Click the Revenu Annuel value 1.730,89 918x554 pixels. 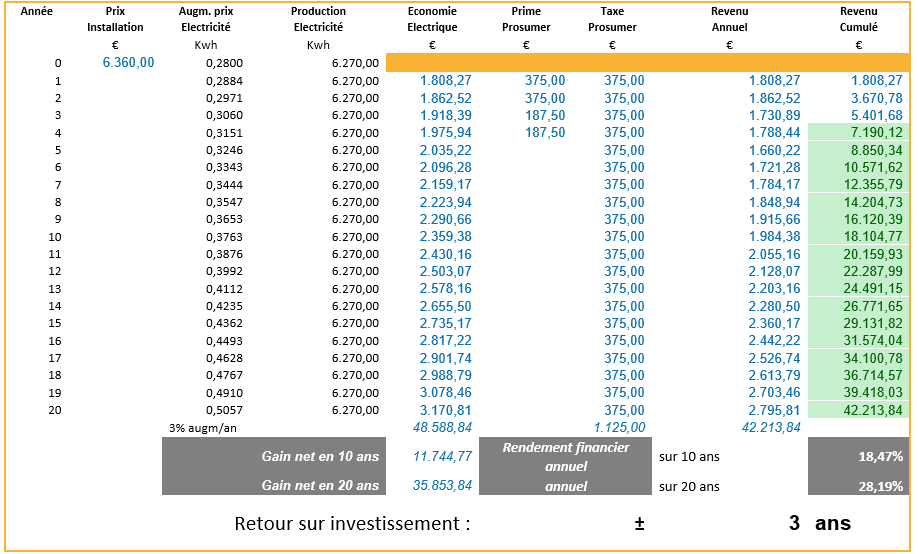tap(775, 115)
